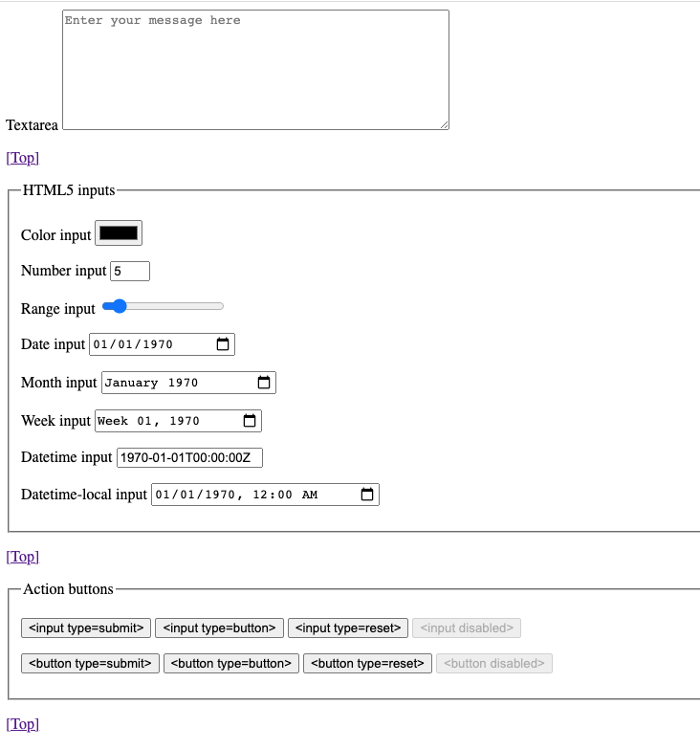Focus the Datetime input text field
The width and height of the screenshot is (700, 749).
point(189,457)
